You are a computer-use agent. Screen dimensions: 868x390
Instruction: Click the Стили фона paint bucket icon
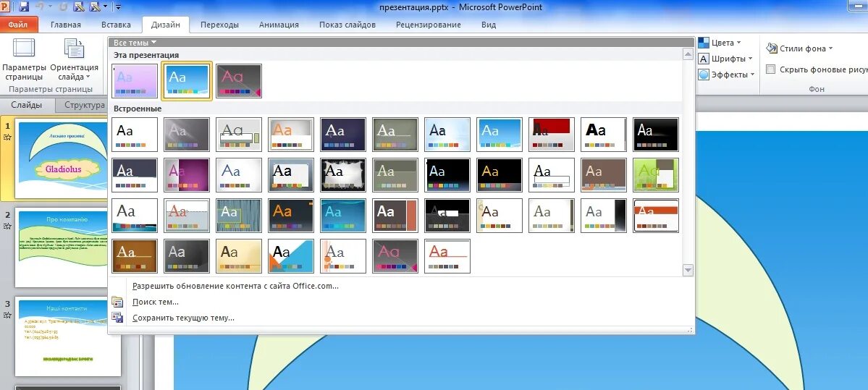772,48
